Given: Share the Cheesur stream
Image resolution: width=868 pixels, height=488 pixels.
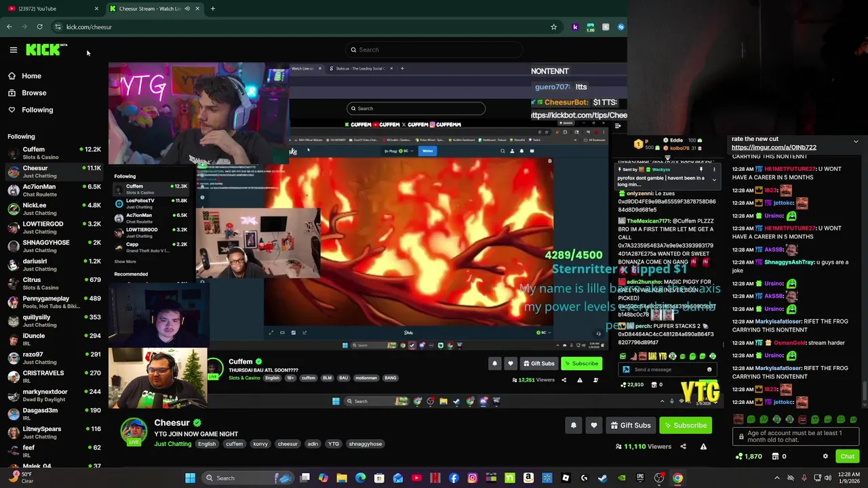Looking at the screenshot, I should click(683, 447).
